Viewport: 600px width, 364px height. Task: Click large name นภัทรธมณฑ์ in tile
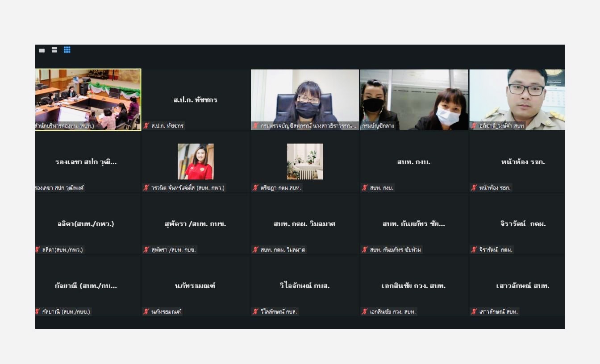pyautogui.click(x=196, y=286)
